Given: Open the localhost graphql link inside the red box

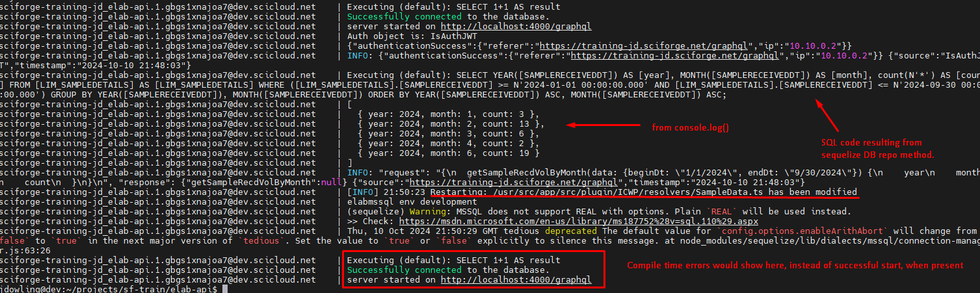Looking at the screenshot, I should tap(516, 279).
